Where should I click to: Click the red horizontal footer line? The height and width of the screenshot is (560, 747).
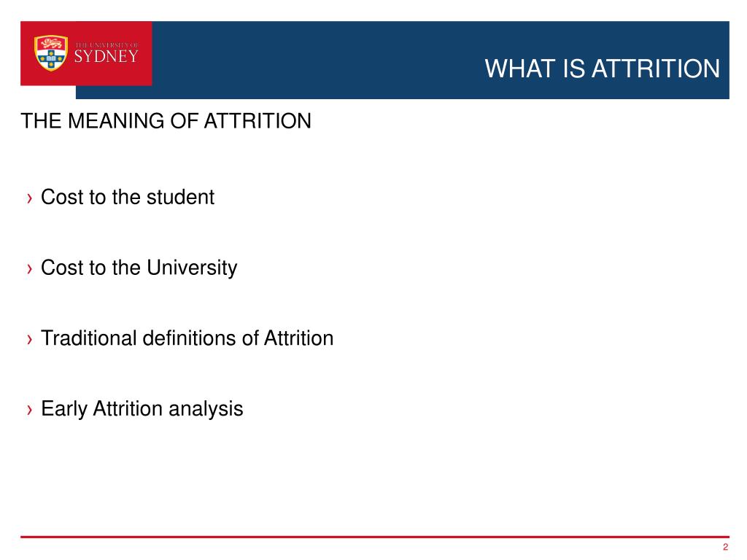tap(374, 537)
